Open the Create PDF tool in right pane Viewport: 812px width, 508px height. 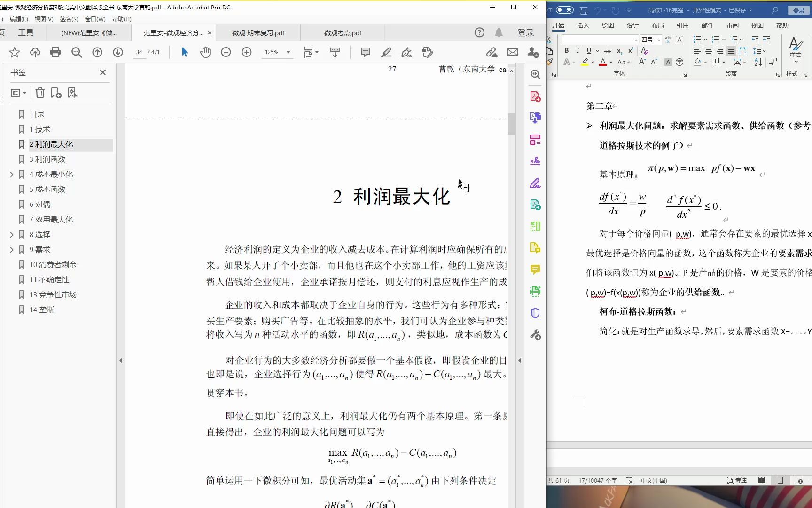coord(535,96)
